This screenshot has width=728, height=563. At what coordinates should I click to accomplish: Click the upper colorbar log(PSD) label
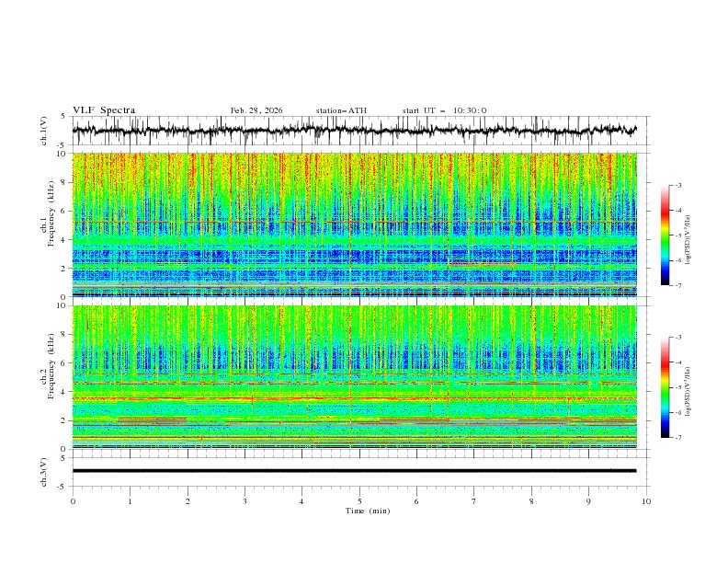coord(688,240)
